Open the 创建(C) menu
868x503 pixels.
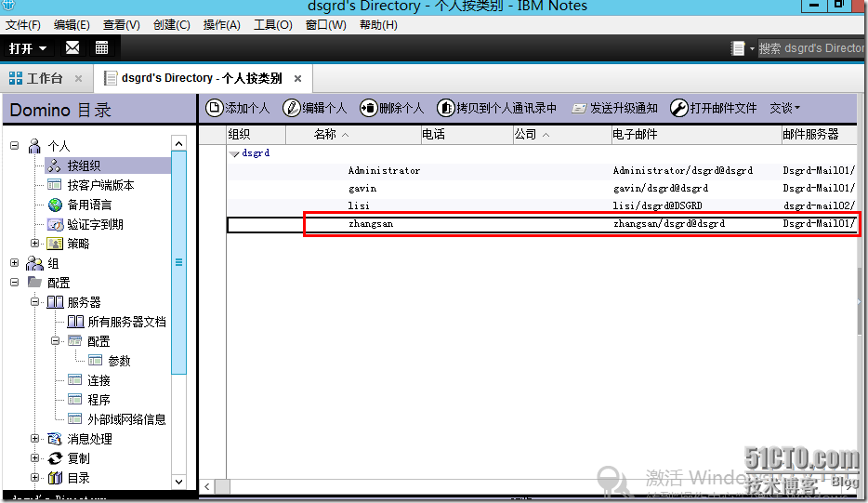pyautogui.click(x=172, y=25)
